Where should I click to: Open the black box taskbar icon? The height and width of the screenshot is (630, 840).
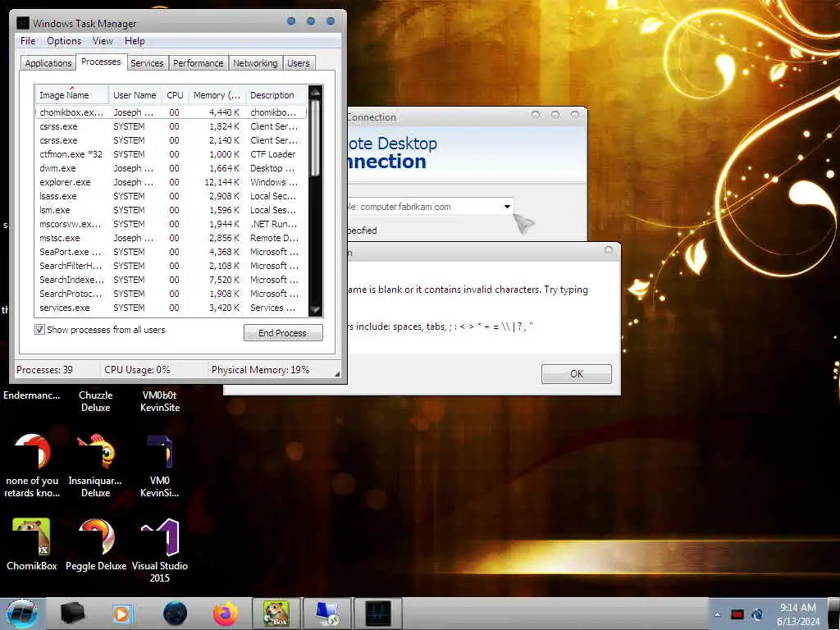point(72,614)
